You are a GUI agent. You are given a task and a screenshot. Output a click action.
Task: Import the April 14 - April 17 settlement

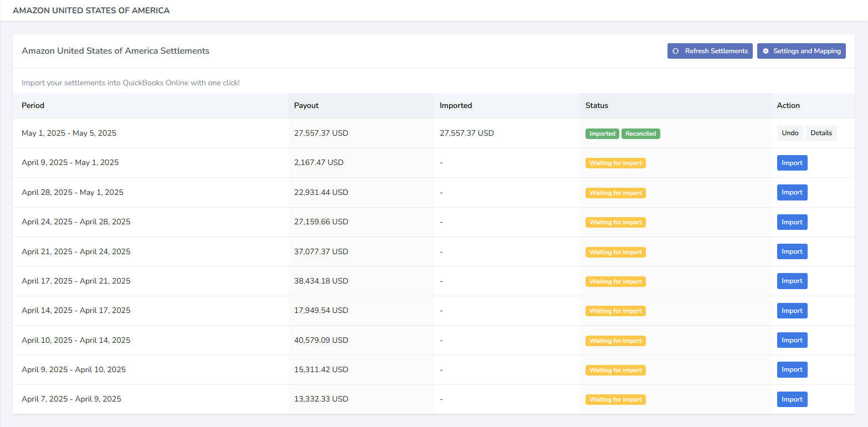pos(792,311)
